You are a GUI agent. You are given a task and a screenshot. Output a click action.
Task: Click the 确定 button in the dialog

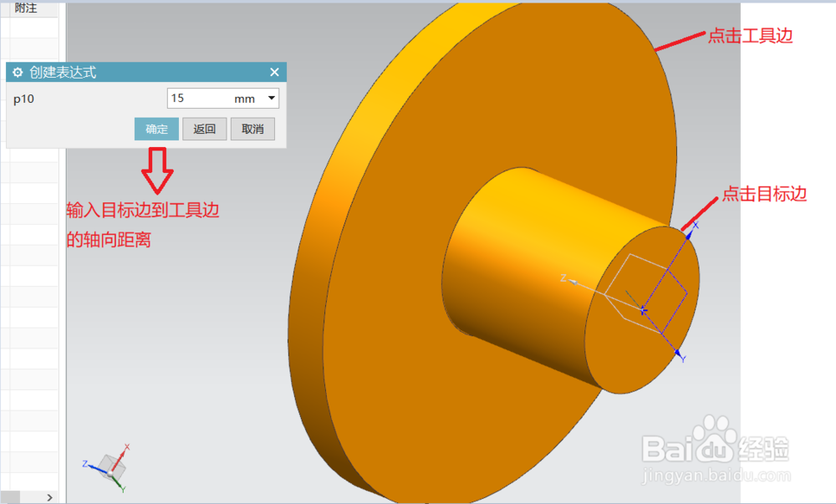[x=156, y=129]
